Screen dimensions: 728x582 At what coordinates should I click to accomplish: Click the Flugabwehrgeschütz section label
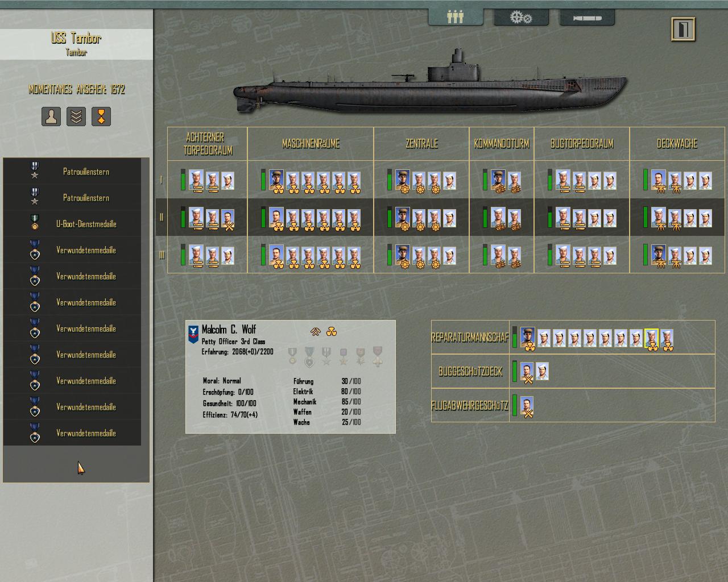point(470,406)
